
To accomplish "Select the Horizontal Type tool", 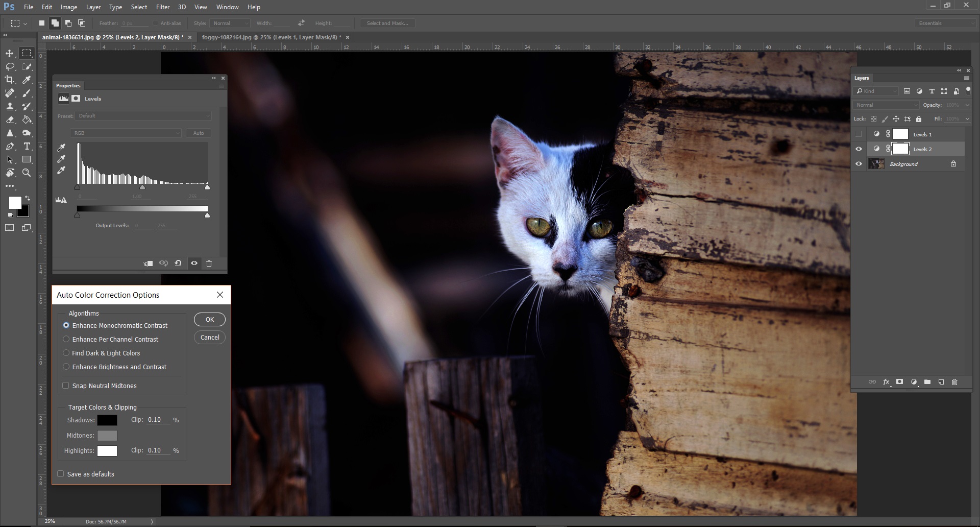I will pyautogui.click(x=27, y=146).
